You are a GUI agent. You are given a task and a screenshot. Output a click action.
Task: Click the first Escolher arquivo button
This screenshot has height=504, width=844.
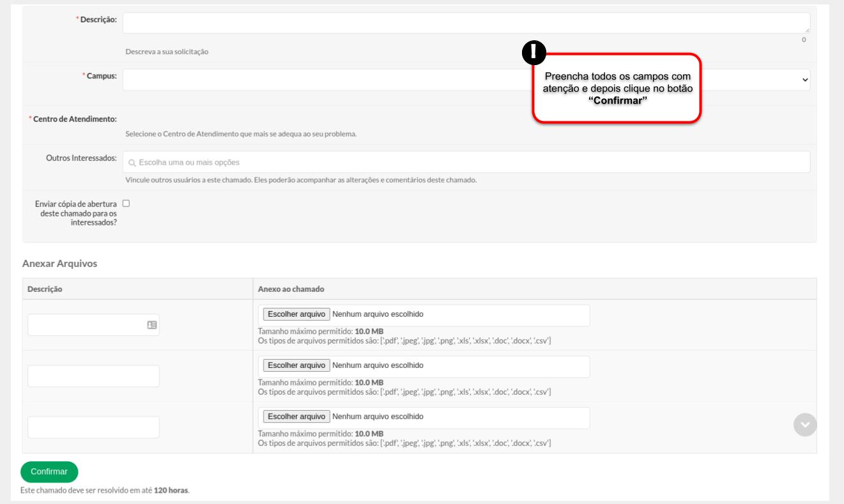296,314
